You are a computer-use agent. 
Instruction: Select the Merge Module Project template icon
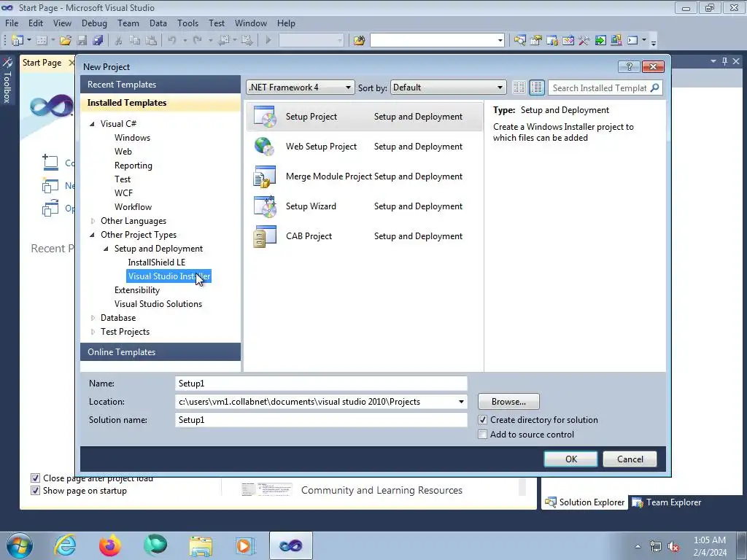coord(265,176)
